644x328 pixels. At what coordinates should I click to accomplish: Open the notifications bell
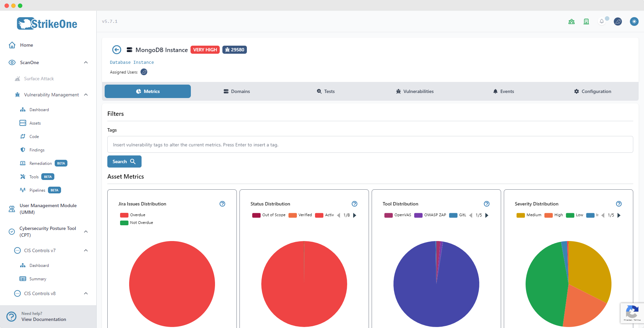pos(602,21)
